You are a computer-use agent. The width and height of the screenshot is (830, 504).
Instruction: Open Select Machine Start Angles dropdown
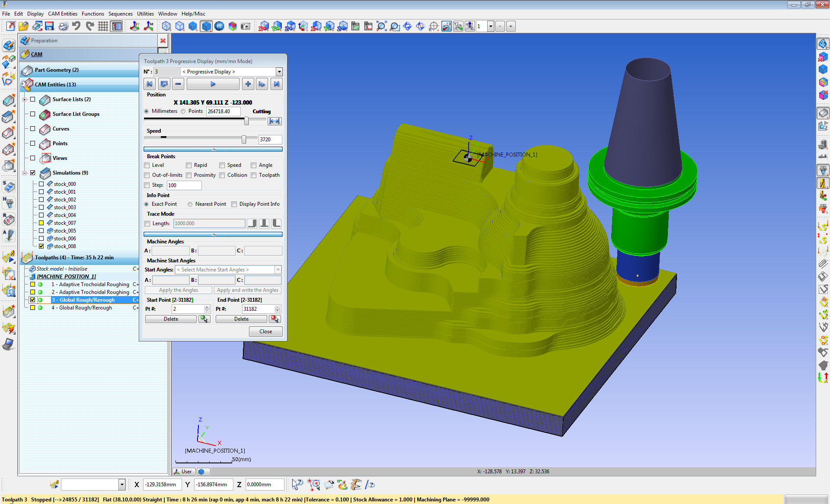click(278, 270)
